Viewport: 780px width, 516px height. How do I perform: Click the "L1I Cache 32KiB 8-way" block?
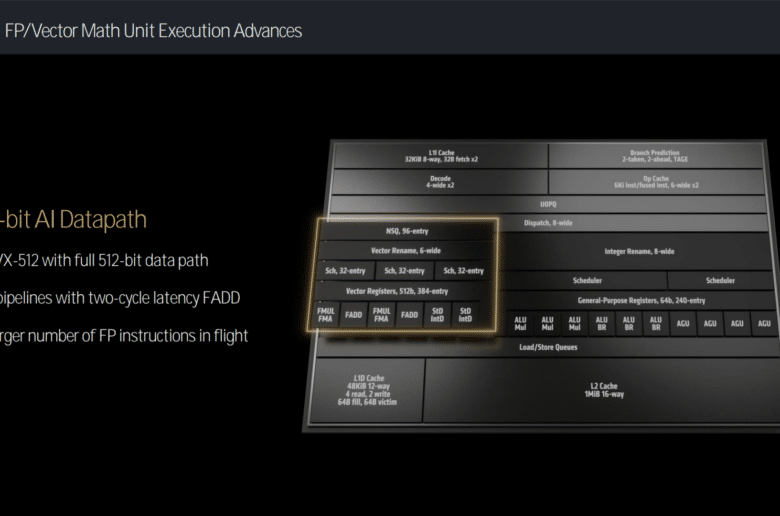pos(441,156)
